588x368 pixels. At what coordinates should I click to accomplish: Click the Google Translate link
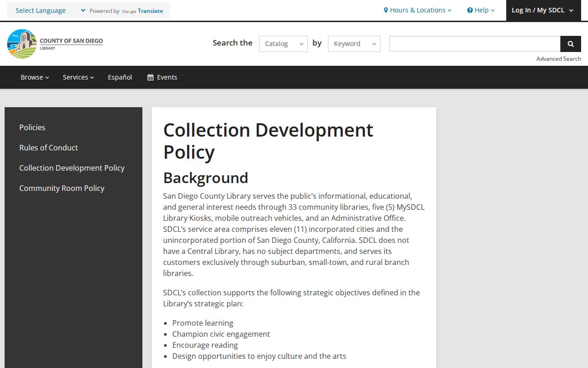tap(142, 11)
